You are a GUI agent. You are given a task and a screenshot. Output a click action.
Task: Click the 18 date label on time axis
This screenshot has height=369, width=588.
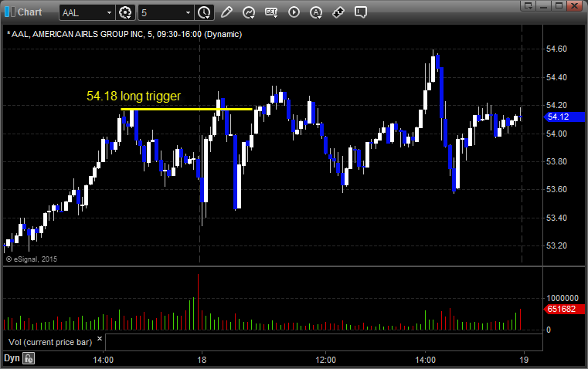[202, 360]
